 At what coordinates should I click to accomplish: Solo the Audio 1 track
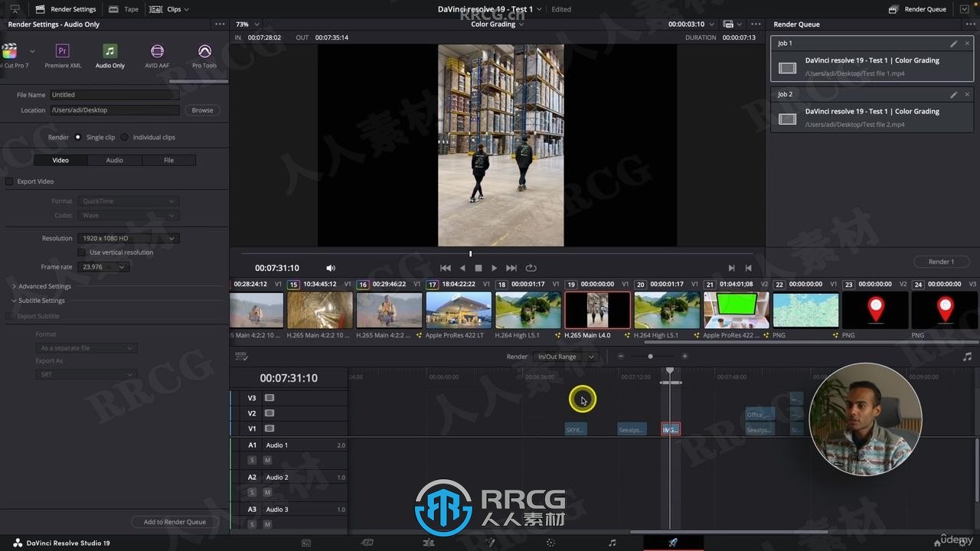252,460
